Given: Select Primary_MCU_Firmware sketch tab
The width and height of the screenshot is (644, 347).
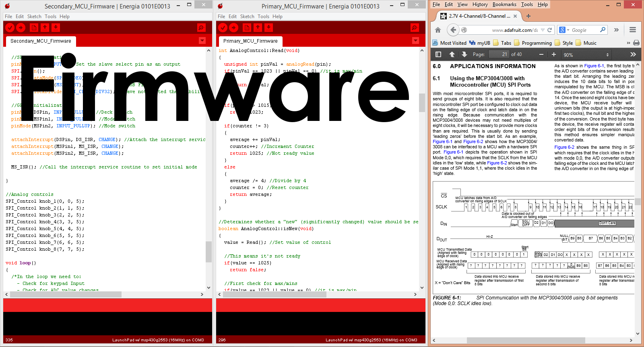Looking at the screenshot, I should click(x=250, y=41).
